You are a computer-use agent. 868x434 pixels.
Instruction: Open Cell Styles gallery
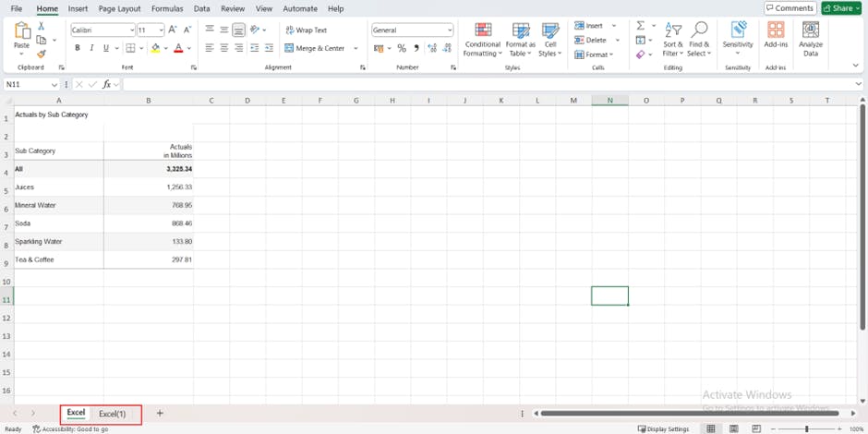(x=550, y=40)
